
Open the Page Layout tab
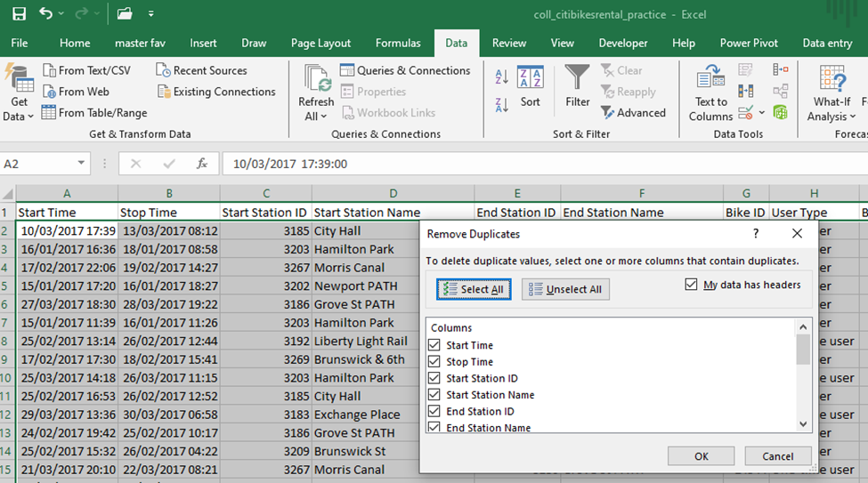pyautogui.click(x=320, y=43)
